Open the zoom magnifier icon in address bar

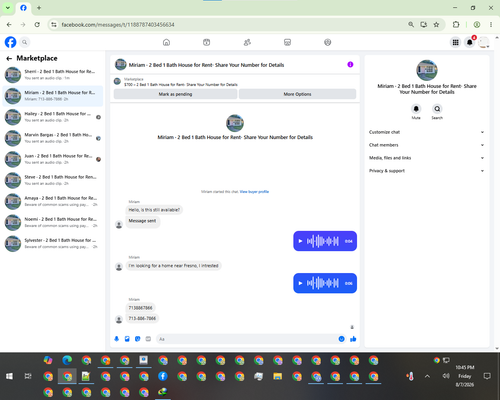[x=411, y=25]
